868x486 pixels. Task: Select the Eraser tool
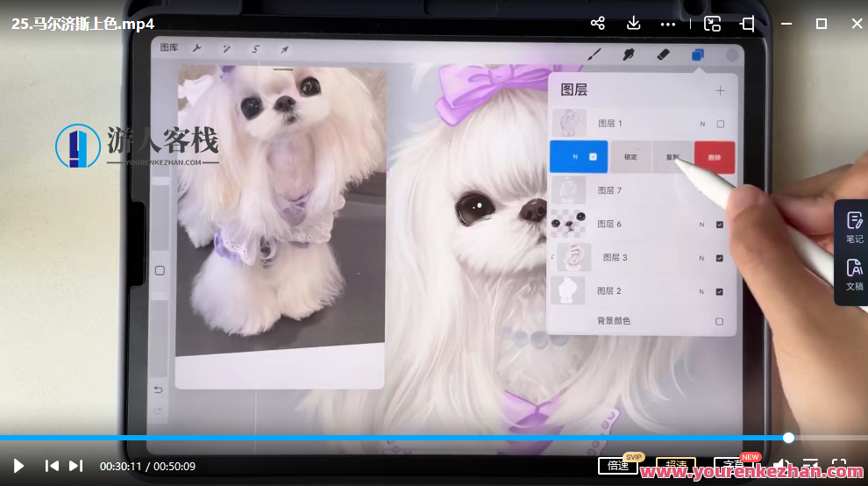point(663,54)
